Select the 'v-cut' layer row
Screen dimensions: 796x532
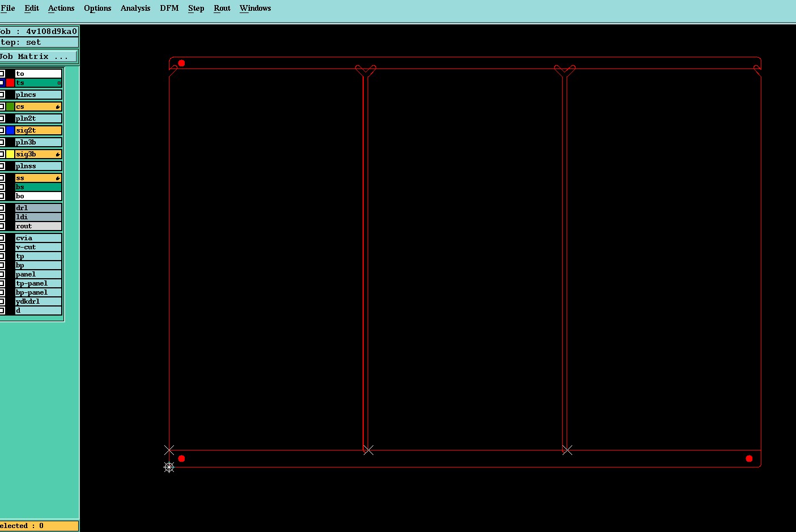38,247
